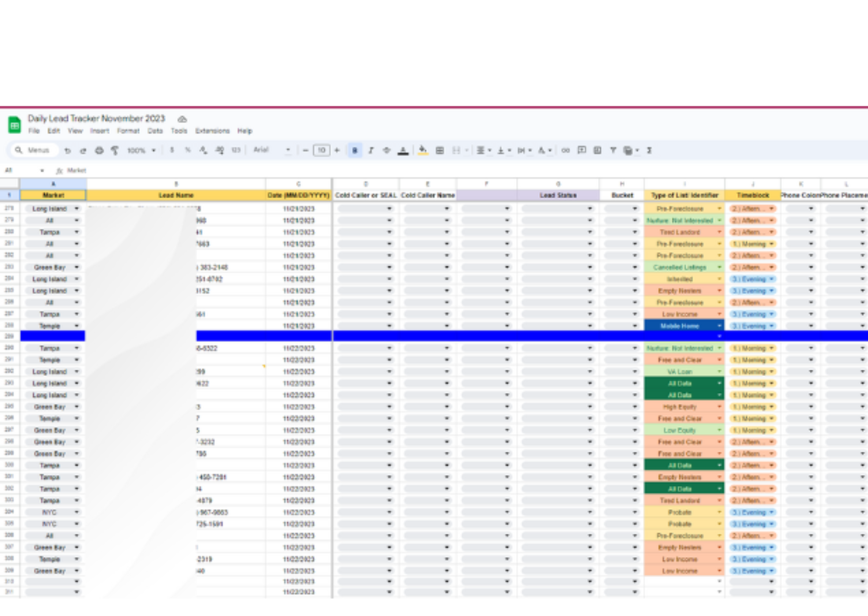Open the Google Sheets home logo
Viewport: 868px width, 616px height.
point(14,125)
